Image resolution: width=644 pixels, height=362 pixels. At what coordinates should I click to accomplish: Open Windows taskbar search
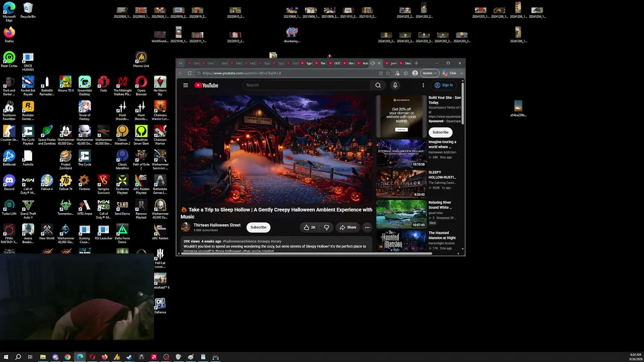pyautogui.click(x=18, y=357)
